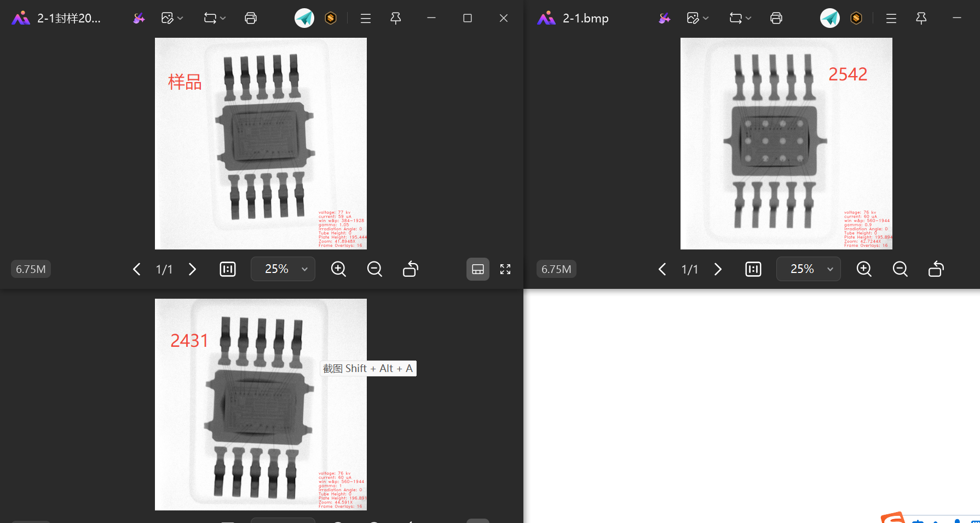Print the 2-1.bmp image
The height and width of the screenshot is (523, 980).
(776, 18)
